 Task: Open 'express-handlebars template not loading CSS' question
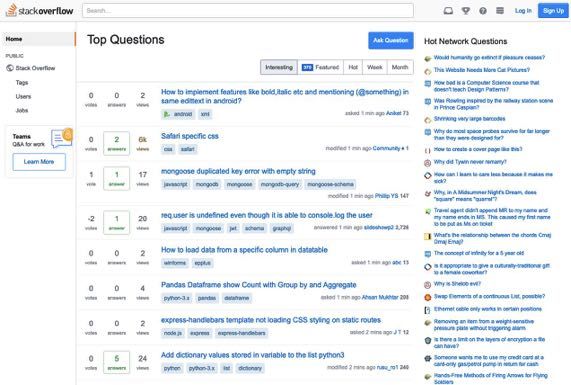271,320
